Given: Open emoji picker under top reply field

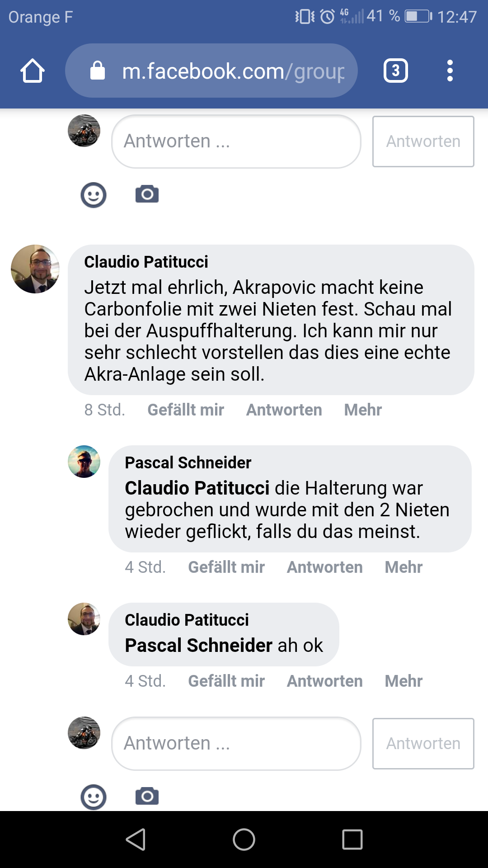Looking at the screenshot, I should [x=94, y=195].
